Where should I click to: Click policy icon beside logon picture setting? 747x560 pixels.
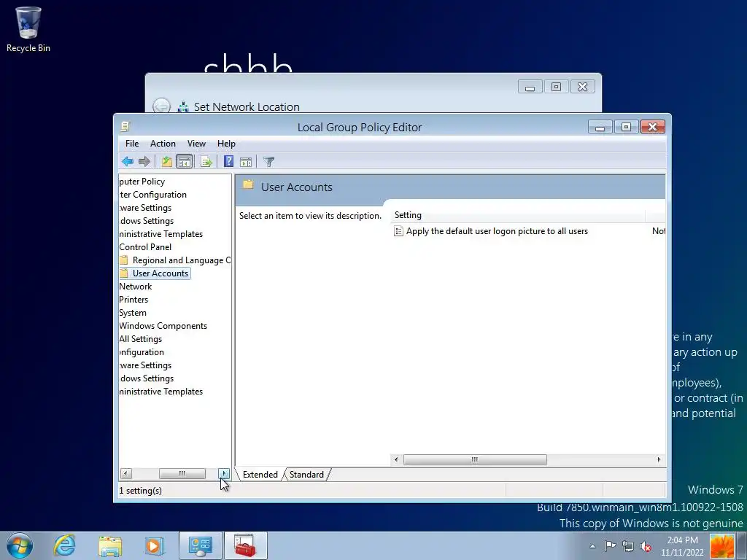pos(398,231)
